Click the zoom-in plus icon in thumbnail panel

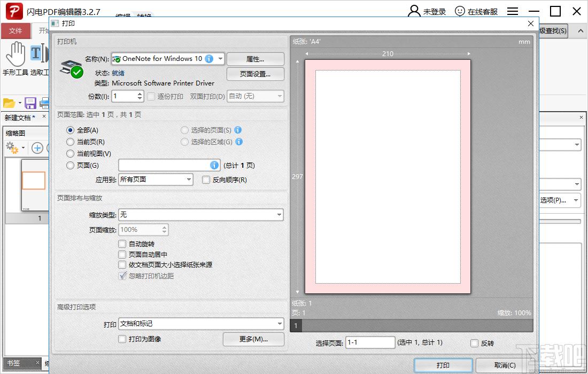pos(37,148)
